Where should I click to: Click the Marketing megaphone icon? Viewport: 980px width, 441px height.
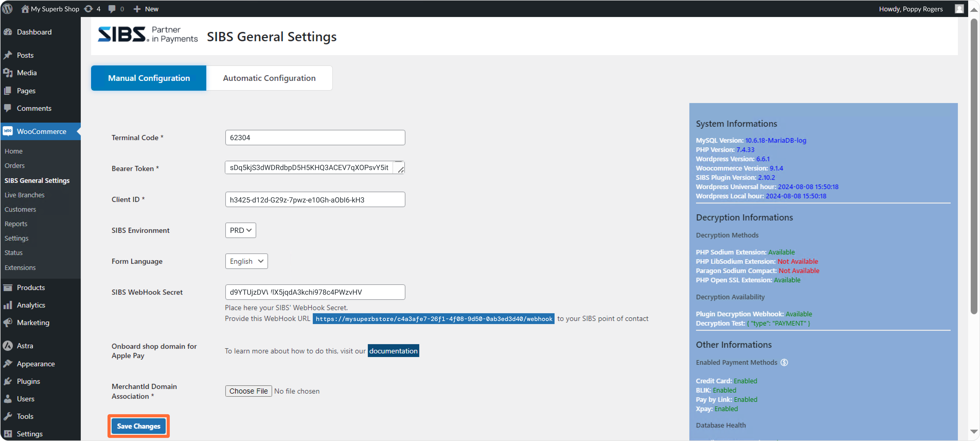[x=8, y=322]
